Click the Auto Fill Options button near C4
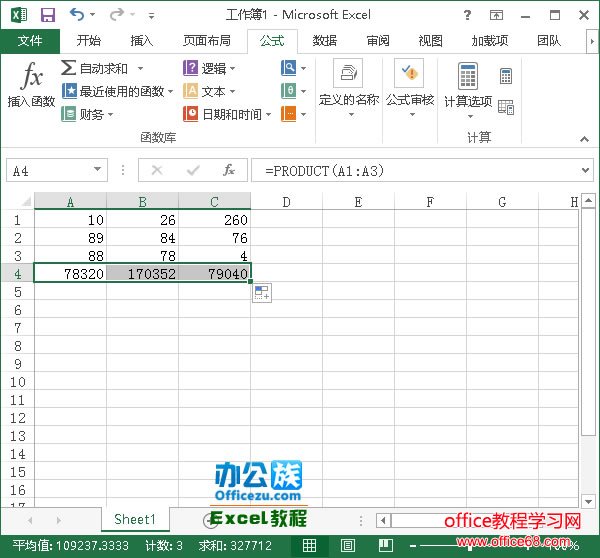 point(260,292)
